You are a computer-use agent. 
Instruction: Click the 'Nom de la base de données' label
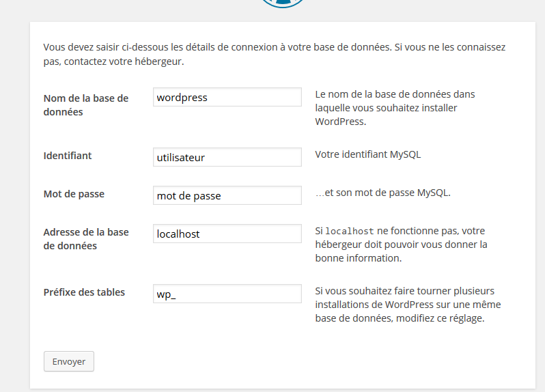pos(86,105)
